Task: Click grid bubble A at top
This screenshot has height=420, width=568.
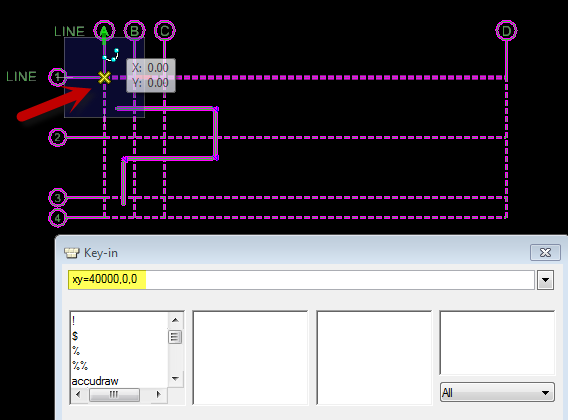Action: coord(104,31)
